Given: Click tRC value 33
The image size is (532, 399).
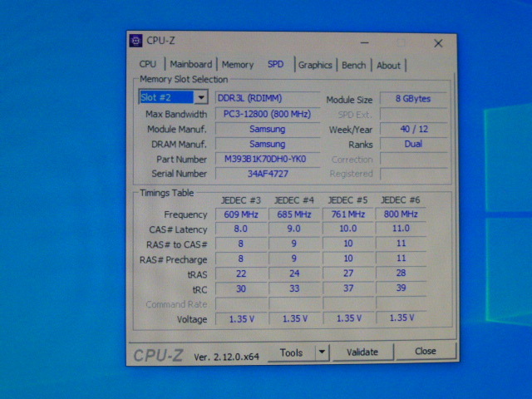Looking at the screenshot, I should pyautogui.click(x=294, y=288).
